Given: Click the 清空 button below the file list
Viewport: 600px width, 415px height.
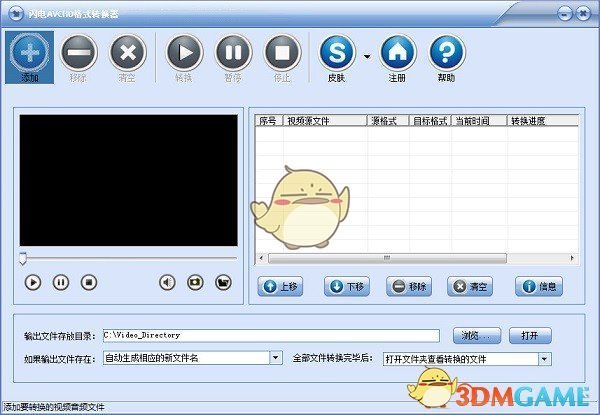Looking at the screenshot, I should coord(470,286).
